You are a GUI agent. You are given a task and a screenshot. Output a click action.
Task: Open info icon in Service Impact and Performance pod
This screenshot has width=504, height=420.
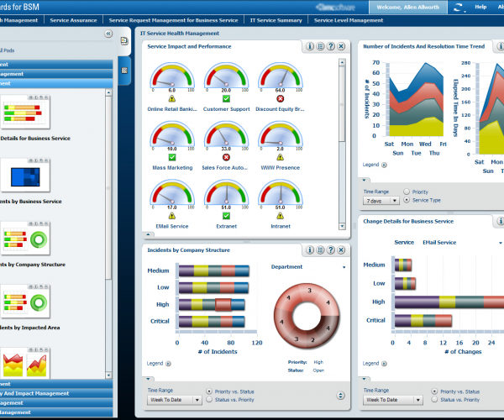point(310,46)
